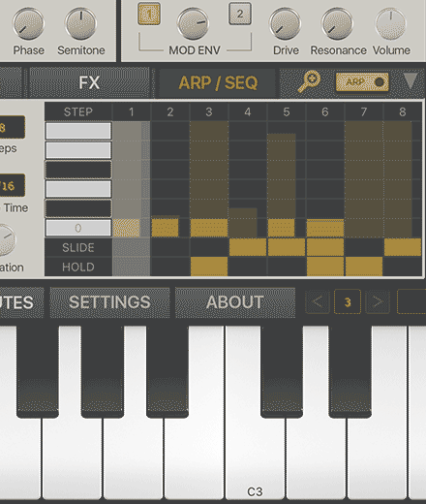Toggle the ARP switch on
The height and width of the screenshot is (504, 426).
pyautogui.click(x=362, y=82)
